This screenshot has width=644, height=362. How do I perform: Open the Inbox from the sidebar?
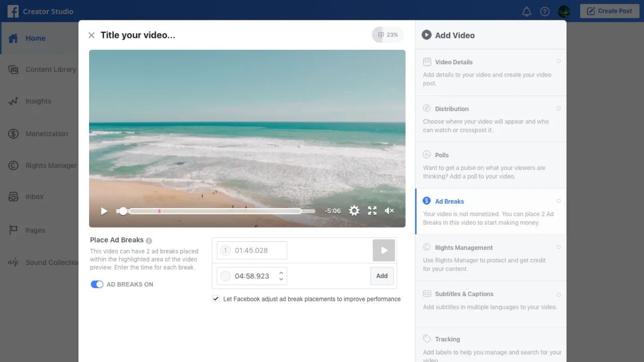34,197
